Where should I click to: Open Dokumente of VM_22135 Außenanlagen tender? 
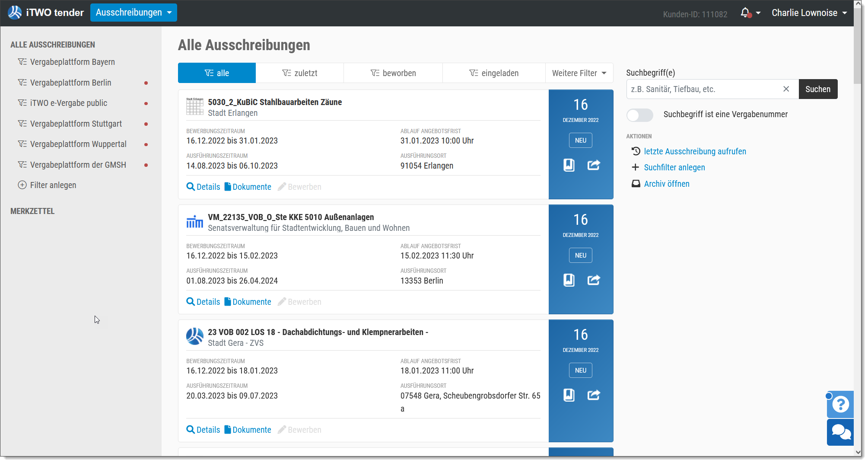tap(248, 302)
